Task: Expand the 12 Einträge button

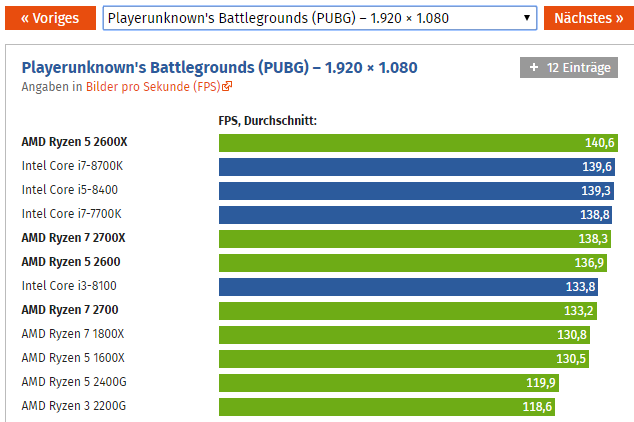Action: click(568, 68)
